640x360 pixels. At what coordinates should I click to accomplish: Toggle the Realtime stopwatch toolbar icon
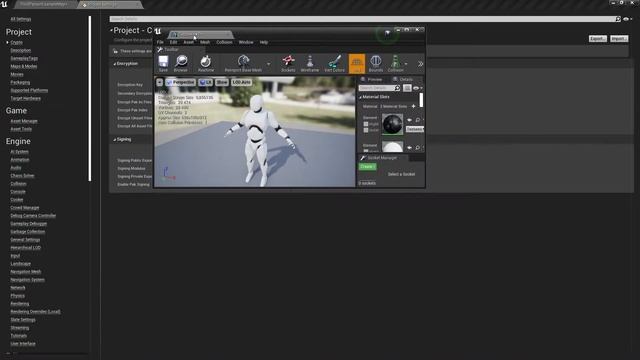[206, 64]
